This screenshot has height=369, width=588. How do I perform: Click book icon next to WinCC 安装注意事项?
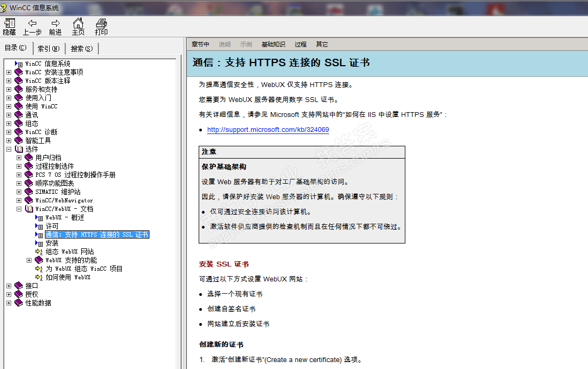(x=19, y=72)
